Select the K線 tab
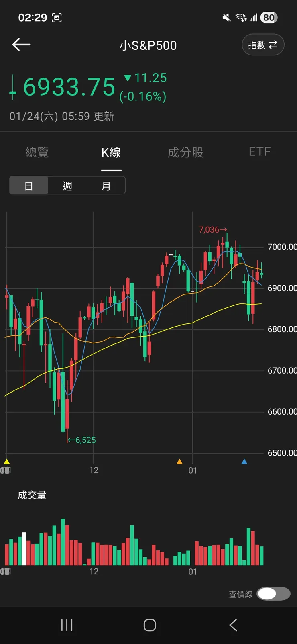This screenshot has width=297, height=644. tap(111, 153)
